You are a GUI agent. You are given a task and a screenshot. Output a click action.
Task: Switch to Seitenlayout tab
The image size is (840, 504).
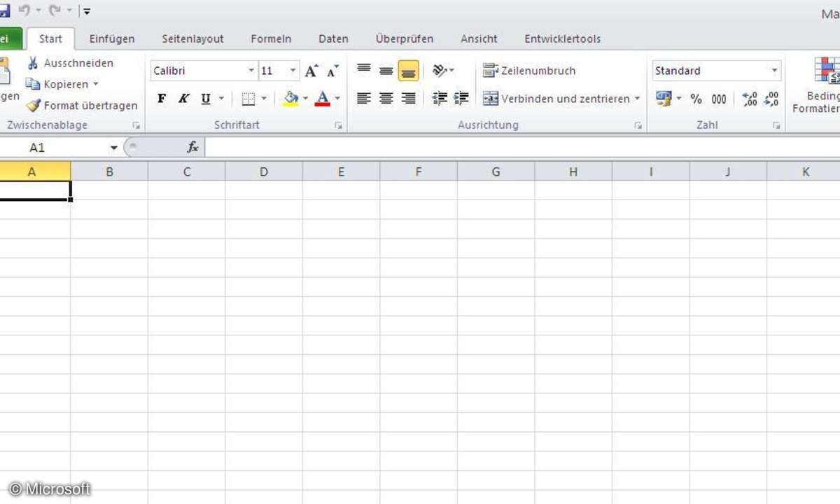[192, 39]
